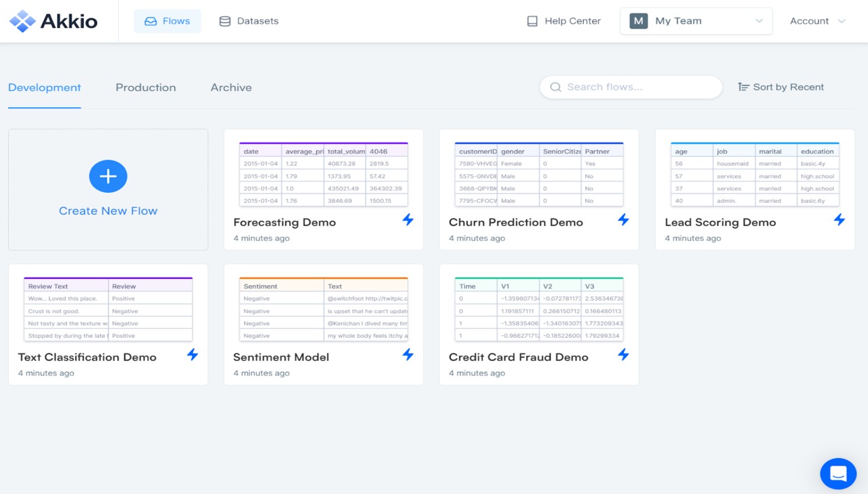Click "4 minutes ago" under Lead Scoring Demo
This screenshot has width=868, height=494.
(x=693, y=238)
